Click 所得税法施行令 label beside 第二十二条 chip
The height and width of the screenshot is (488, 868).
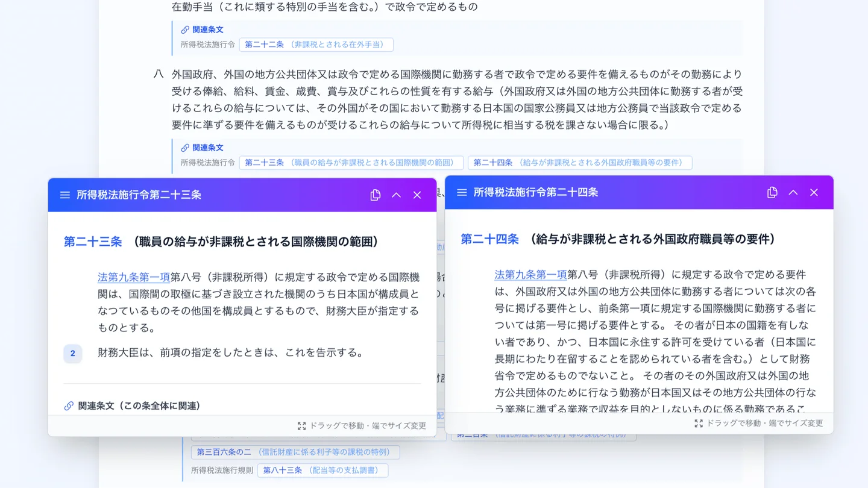click(208, 45)
